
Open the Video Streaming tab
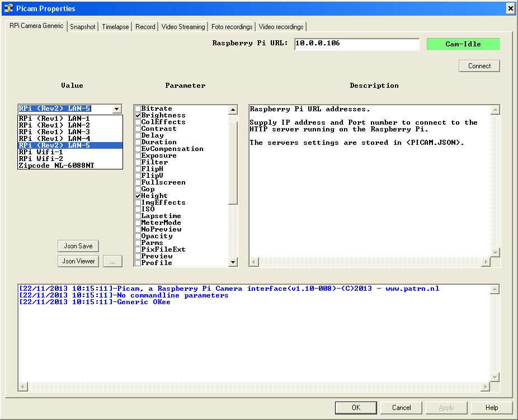click(x=183, y=27)
